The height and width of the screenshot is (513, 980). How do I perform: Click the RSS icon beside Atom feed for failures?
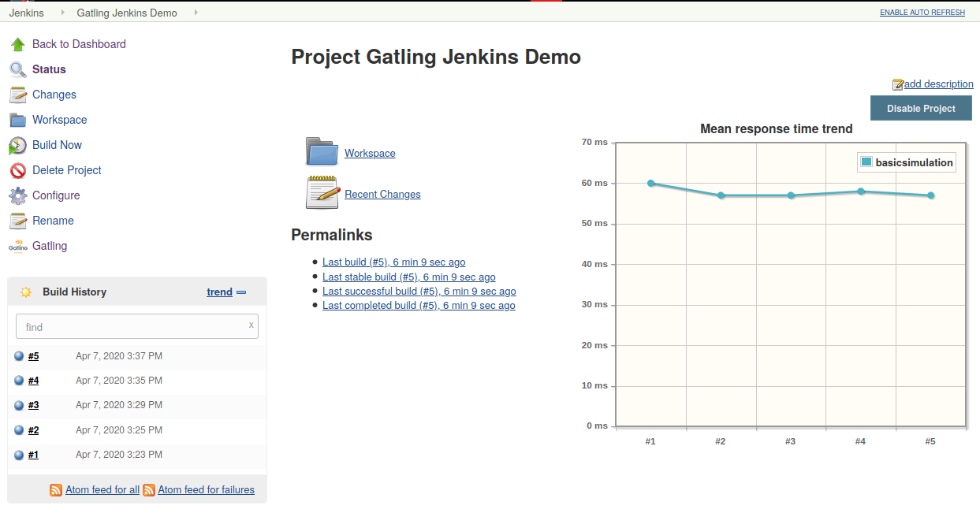(x=149, y=489)
